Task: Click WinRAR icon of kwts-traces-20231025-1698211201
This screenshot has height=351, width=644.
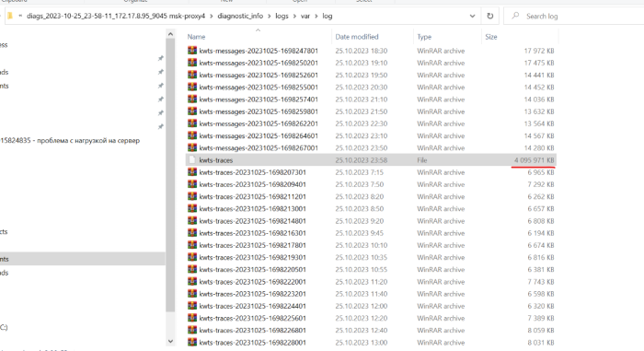Action: click(x=191, y=196)
